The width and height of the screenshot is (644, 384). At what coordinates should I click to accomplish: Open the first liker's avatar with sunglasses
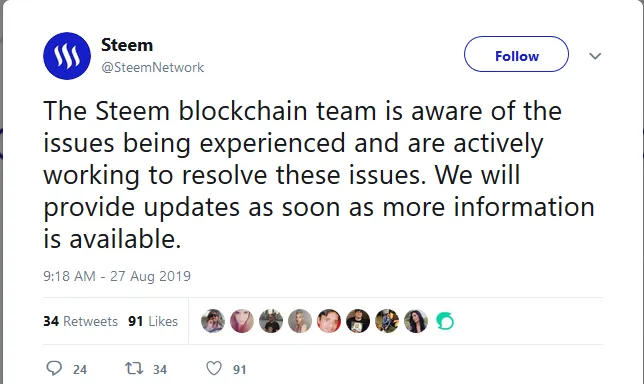click(x=213, y=321)
